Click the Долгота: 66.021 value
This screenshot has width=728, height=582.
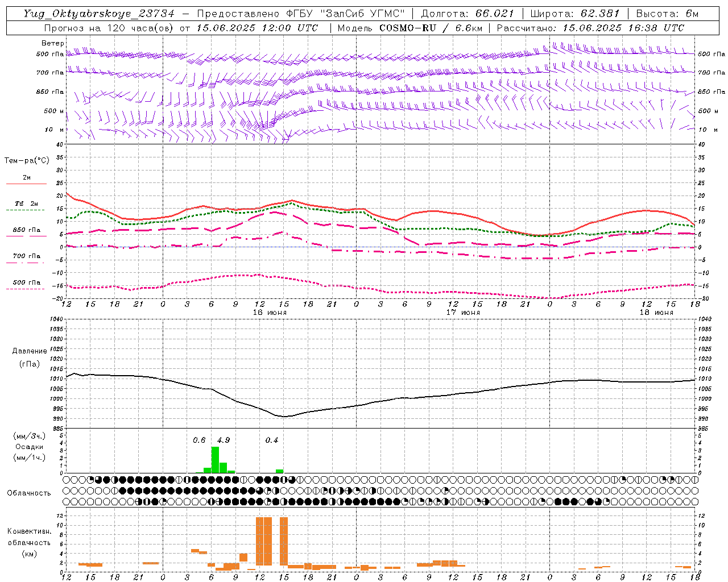[x=468, y=14]
